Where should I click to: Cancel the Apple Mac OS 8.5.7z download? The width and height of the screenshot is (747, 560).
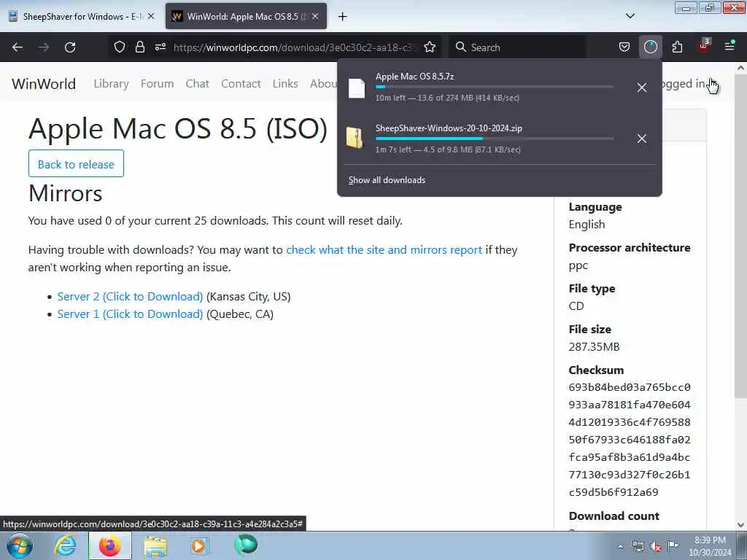(642, 87)
